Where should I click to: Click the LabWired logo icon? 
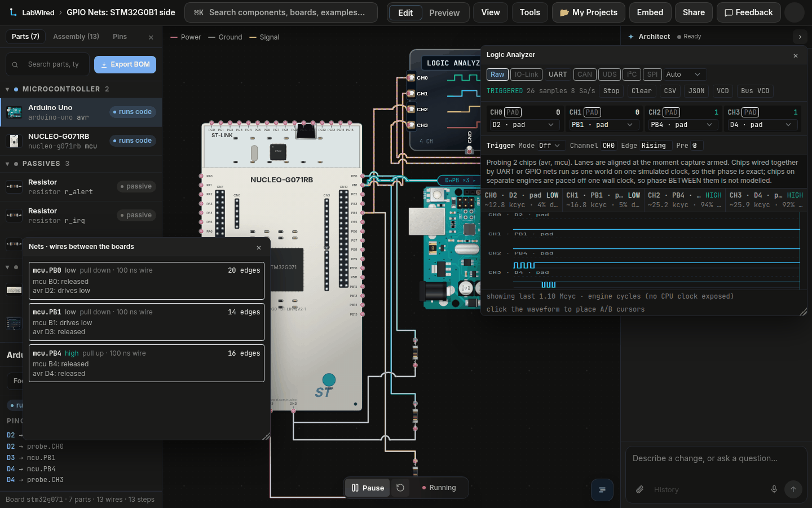pyautogui.click(x=12, y=12)
